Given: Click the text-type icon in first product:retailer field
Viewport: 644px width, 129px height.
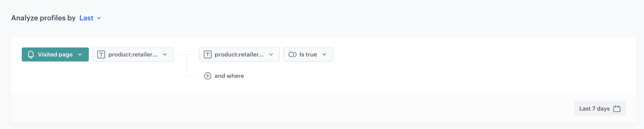Looking at the screenshot, I should pyautogui.click(x=101, y=54).
